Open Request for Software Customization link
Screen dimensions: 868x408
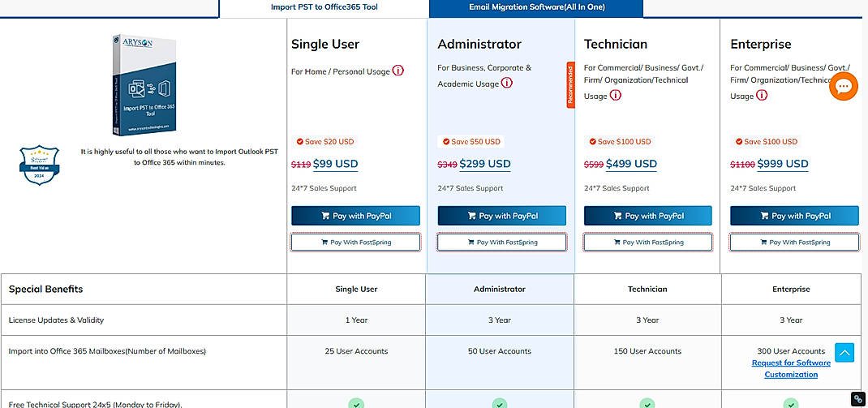point(791,369)
